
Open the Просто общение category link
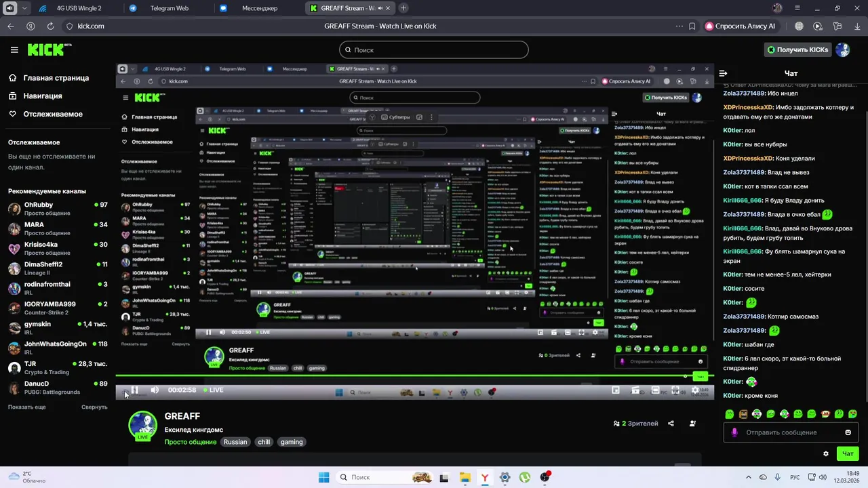(x=191, y=442)
